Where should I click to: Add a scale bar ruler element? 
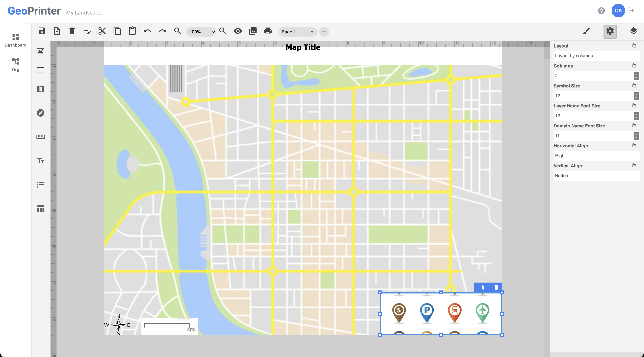coord(40,137)
